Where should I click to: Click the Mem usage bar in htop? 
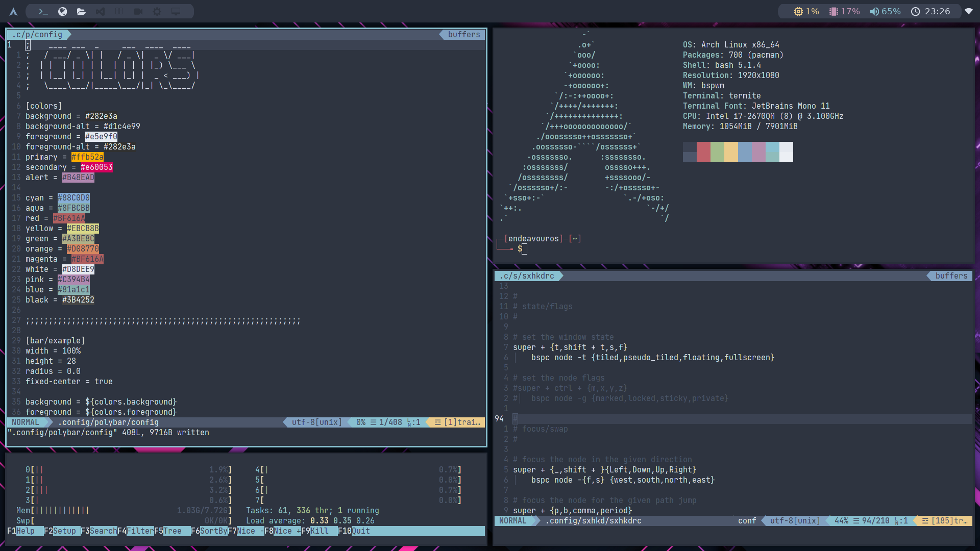coord(124,510)
